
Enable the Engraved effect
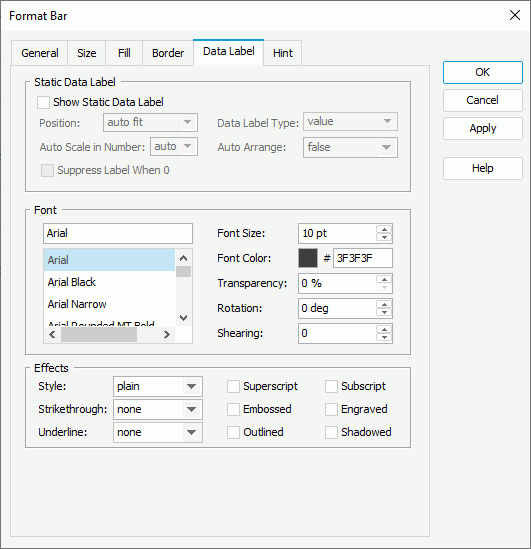(x=331, y=409)
